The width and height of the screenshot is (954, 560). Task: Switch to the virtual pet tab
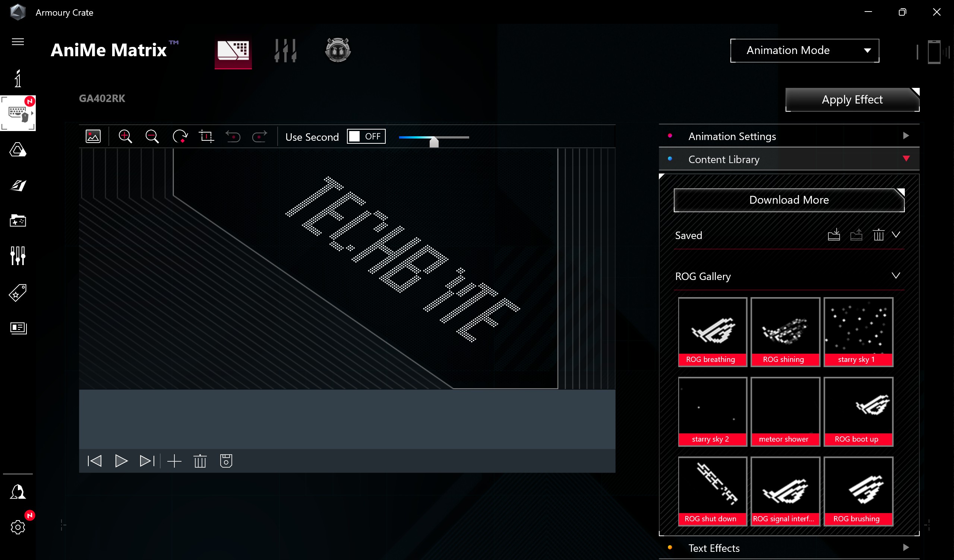coord(338,50)
